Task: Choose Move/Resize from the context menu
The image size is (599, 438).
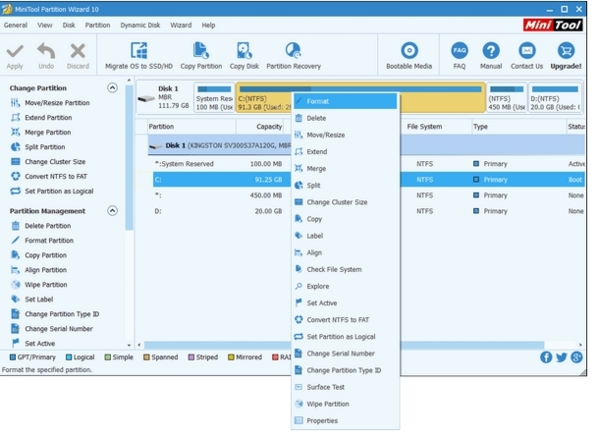Action: [345, 135]
